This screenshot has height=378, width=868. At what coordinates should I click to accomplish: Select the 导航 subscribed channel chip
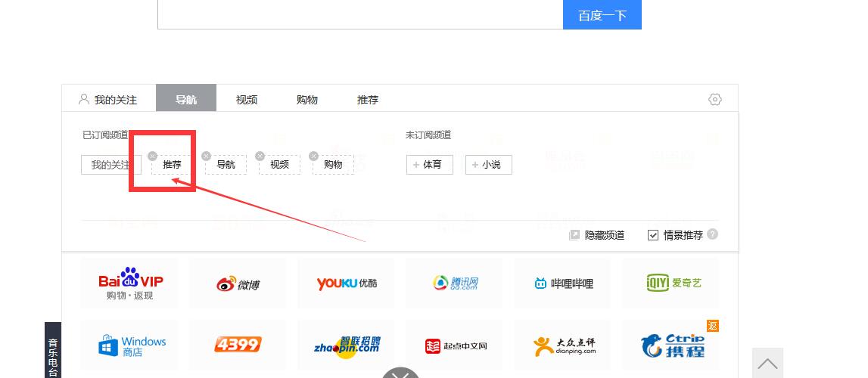[226, 165]
